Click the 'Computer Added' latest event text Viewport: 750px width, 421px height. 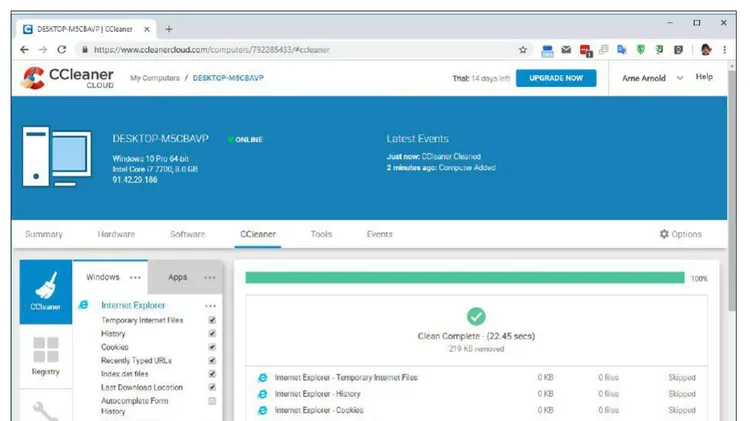coord(467,168)
